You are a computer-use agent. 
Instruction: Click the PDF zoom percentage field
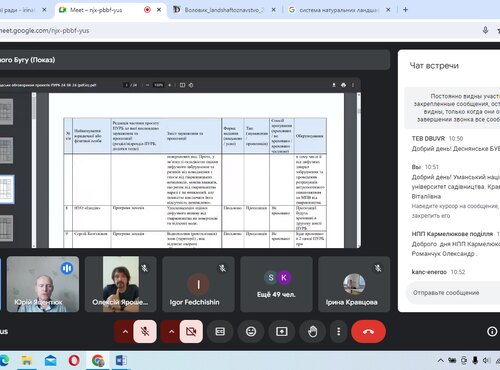(x=158, y=85)
